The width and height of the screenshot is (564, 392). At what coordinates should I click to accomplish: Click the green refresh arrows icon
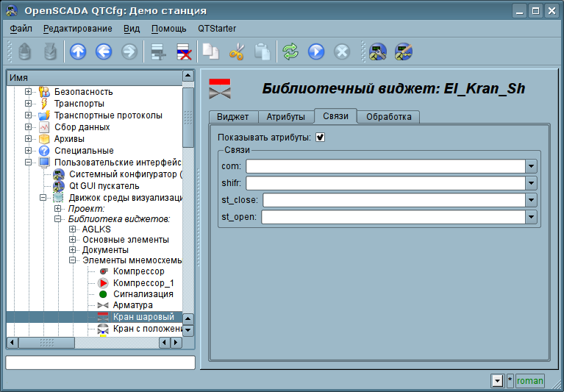[290, 51]
